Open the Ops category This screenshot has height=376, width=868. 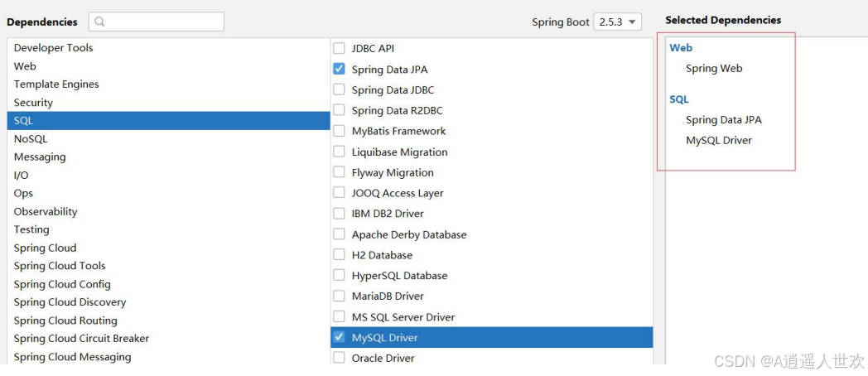pyautogui.click(x=168, y=193)
